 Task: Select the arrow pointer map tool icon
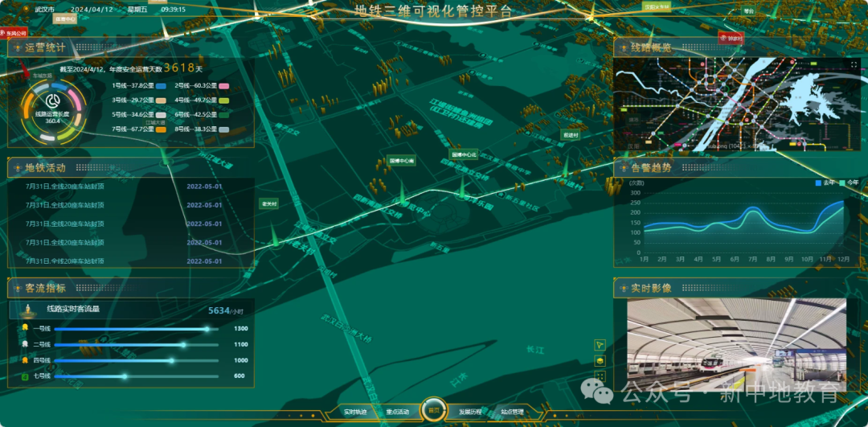[x=600, y=345]
